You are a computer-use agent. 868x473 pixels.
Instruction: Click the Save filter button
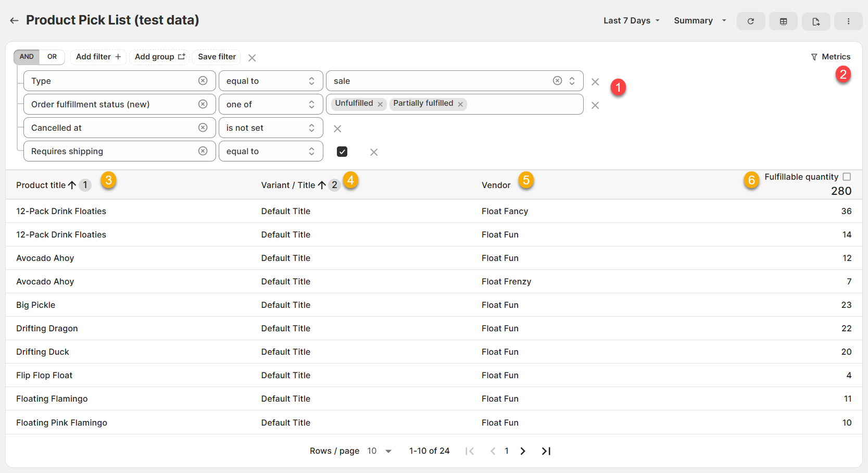217,57
